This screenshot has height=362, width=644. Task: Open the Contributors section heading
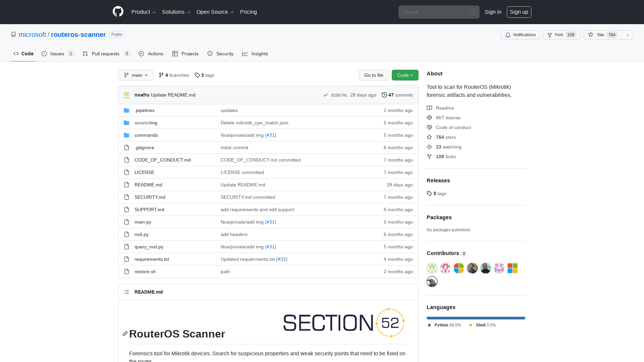tap(447, 253)
